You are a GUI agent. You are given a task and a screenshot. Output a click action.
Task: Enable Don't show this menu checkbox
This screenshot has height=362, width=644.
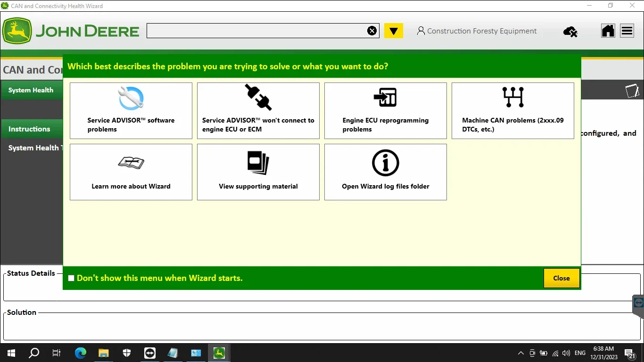point(71,278)
